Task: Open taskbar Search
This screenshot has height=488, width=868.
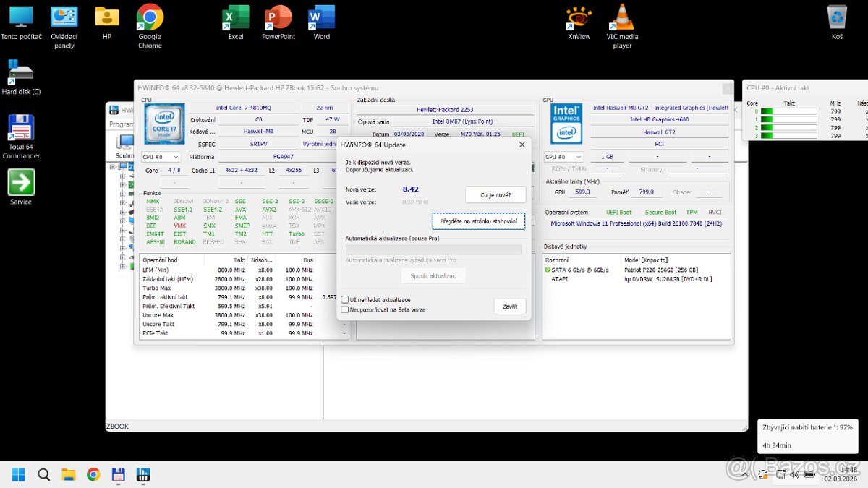Action: [x=43, y=475]
